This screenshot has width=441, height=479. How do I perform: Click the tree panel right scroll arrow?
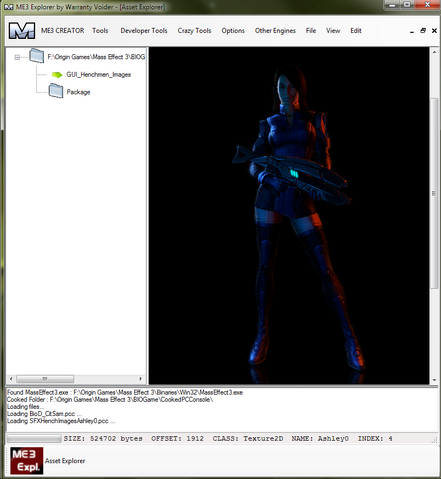140,379
